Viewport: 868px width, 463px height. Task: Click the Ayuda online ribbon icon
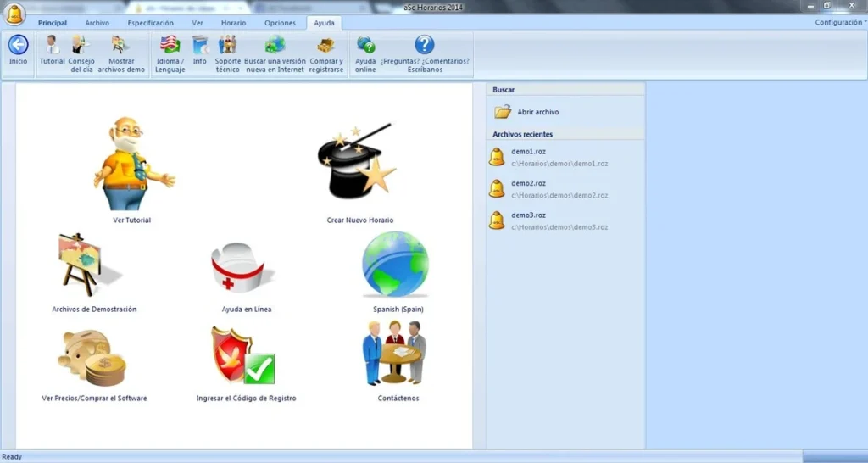[365, 46]
